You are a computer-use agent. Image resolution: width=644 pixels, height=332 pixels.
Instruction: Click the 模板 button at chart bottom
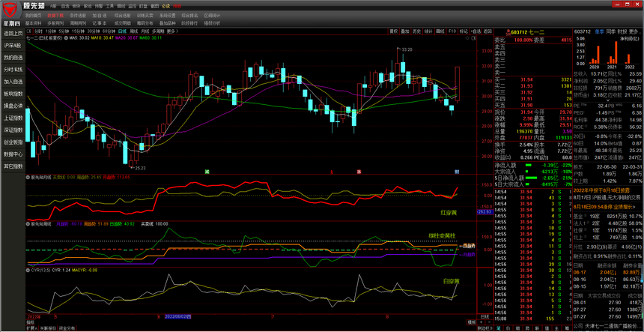click(x=472, y=322)
